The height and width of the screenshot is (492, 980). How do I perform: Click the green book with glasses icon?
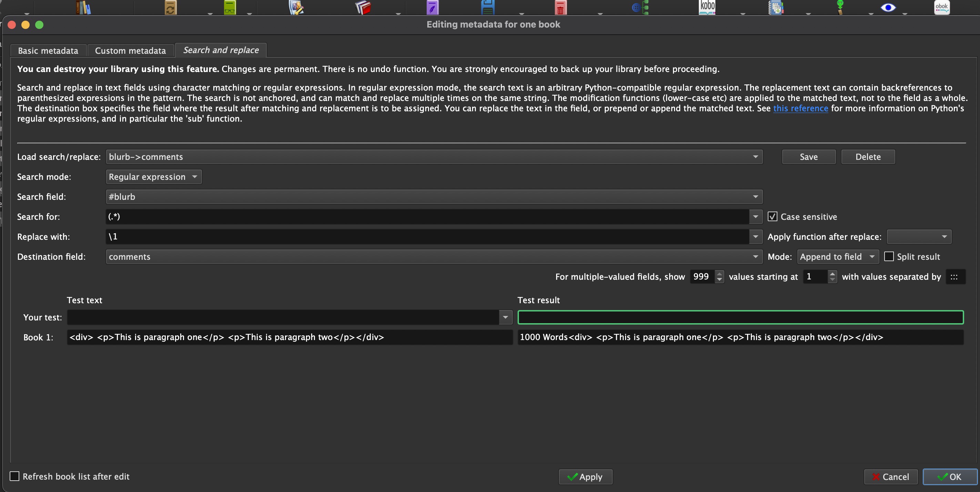[x=229, y=8]
